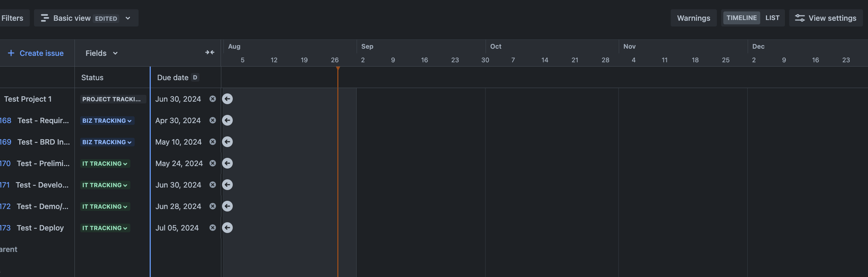Clear due date Apr 30, 2024
868x277 pixels.
pos(213,120)
